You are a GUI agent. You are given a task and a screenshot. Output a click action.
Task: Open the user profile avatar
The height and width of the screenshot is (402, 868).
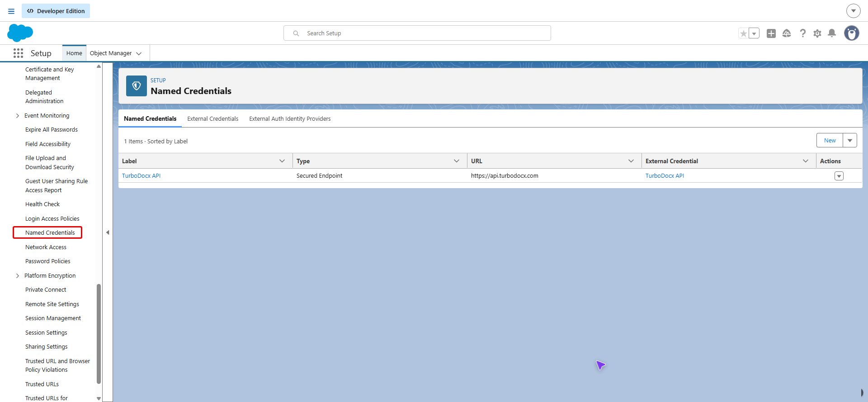pos(852,33)
